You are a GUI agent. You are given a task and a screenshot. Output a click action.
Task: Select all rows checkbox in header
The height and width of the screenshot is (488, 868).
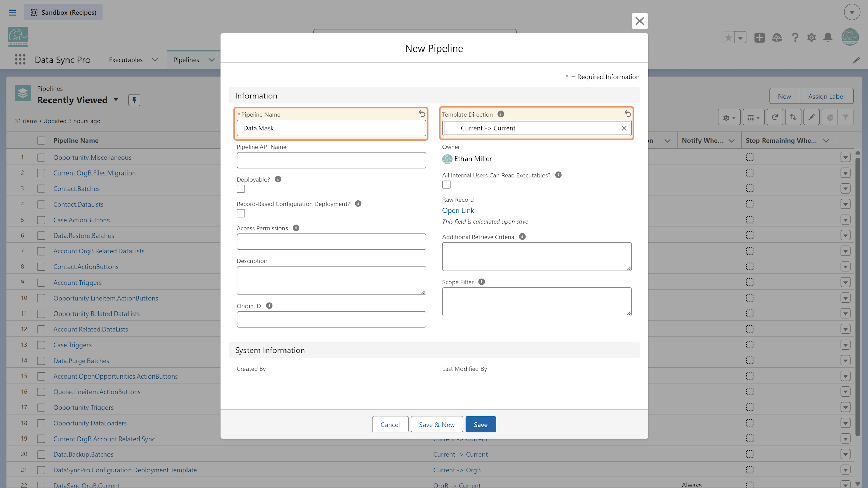tap(41, 140)
